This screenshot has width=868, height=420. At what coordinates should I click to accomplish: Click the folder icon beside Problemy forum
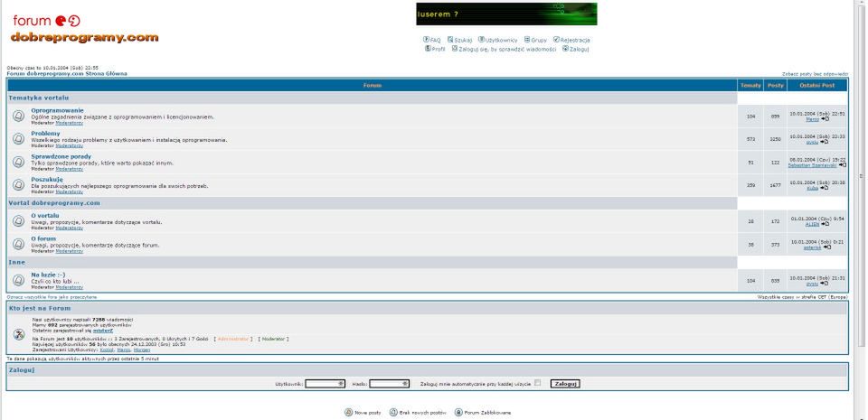click(18, 139)
